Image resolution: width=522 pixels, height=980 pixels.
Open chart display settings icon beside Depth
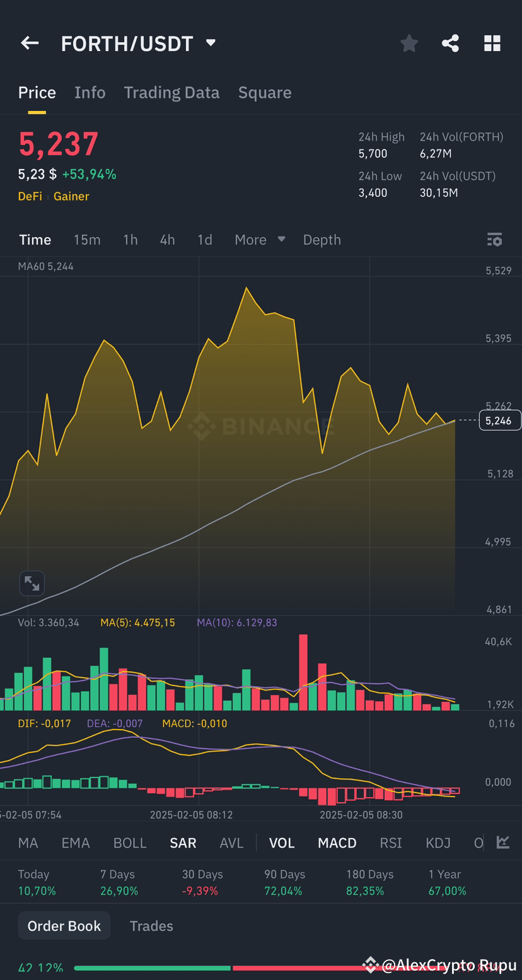(x=494, y=240)
